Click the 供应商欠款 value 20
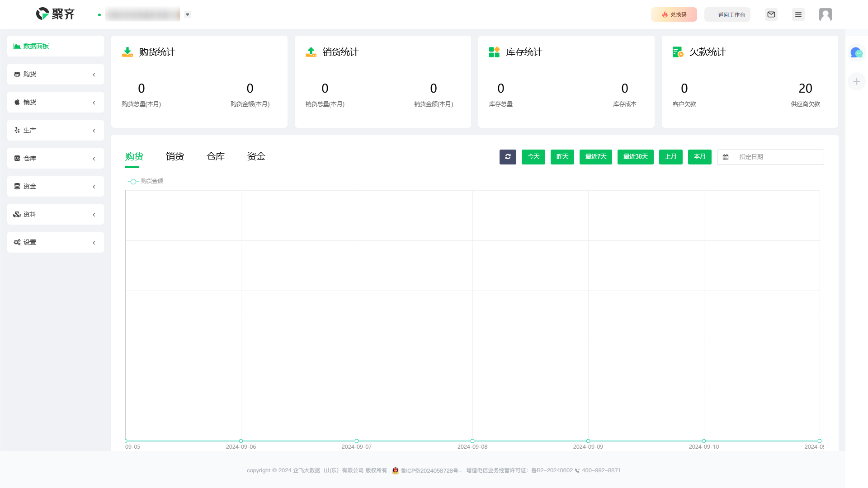868x488 pixels. (806, 89)
